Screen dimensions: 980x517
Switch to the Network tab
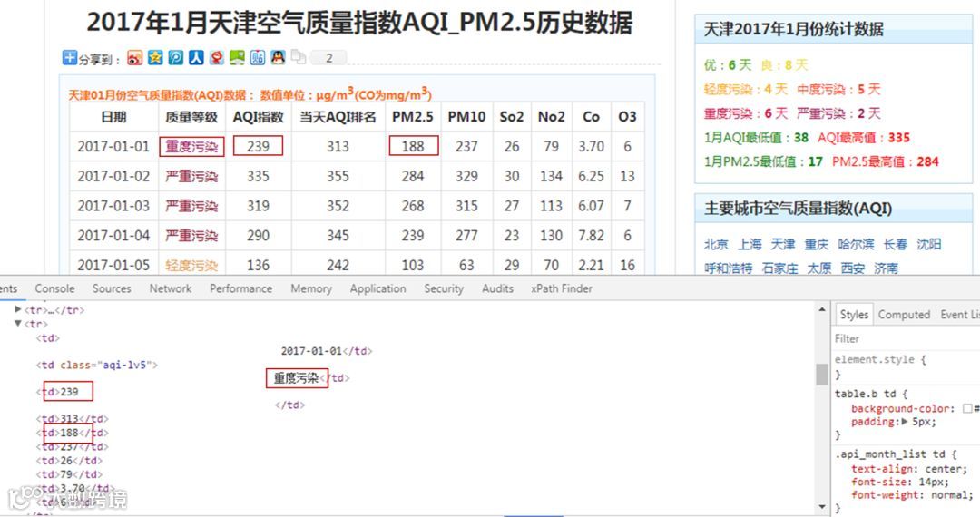[x=171, y=288]
